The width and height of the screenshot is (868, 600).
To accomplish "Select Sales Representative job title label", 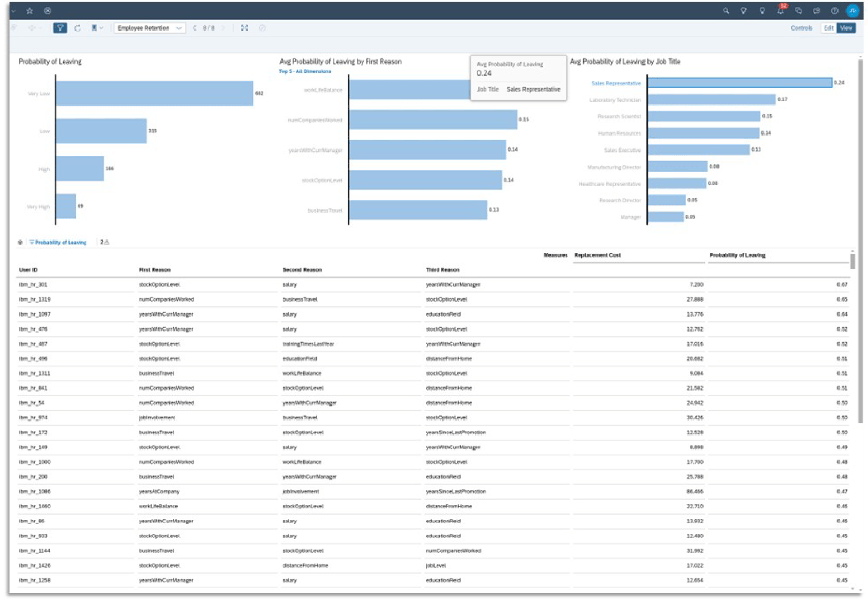I will coord(616,83).
